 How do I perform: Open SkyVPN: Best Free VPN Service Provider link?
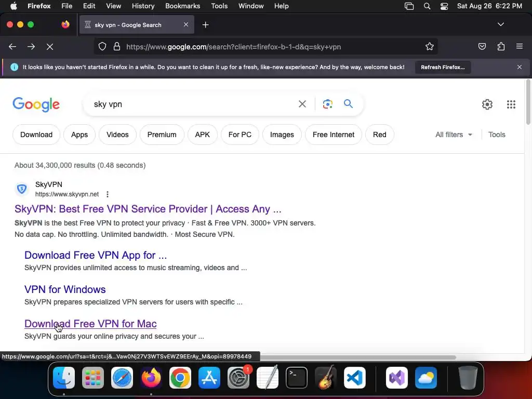[148, 209]
